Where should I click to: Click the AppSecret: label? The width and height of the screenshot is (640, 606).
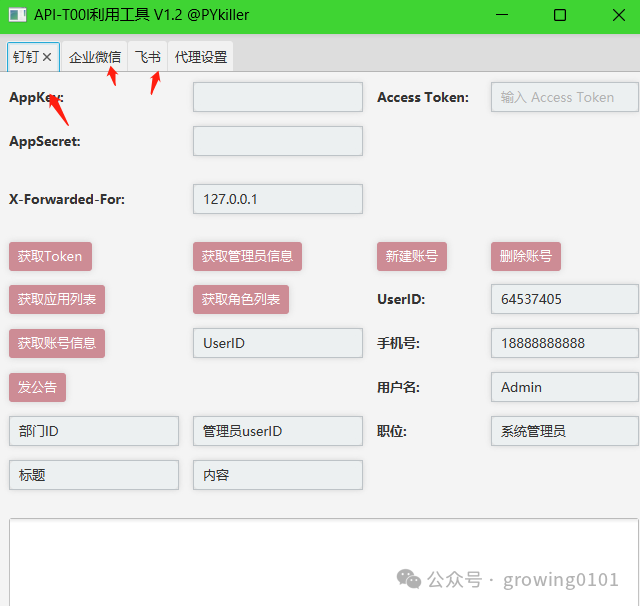(45, 142)
